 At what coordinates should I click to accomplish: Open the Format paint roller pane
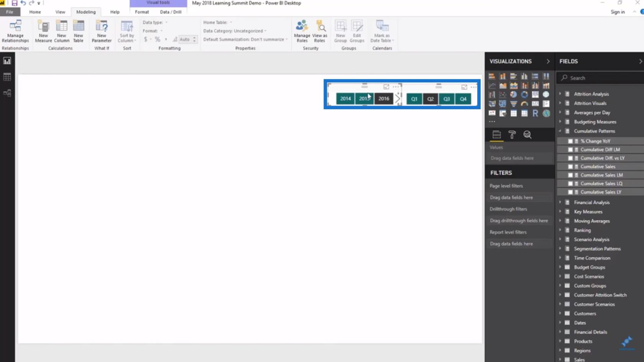coord(512,134)
